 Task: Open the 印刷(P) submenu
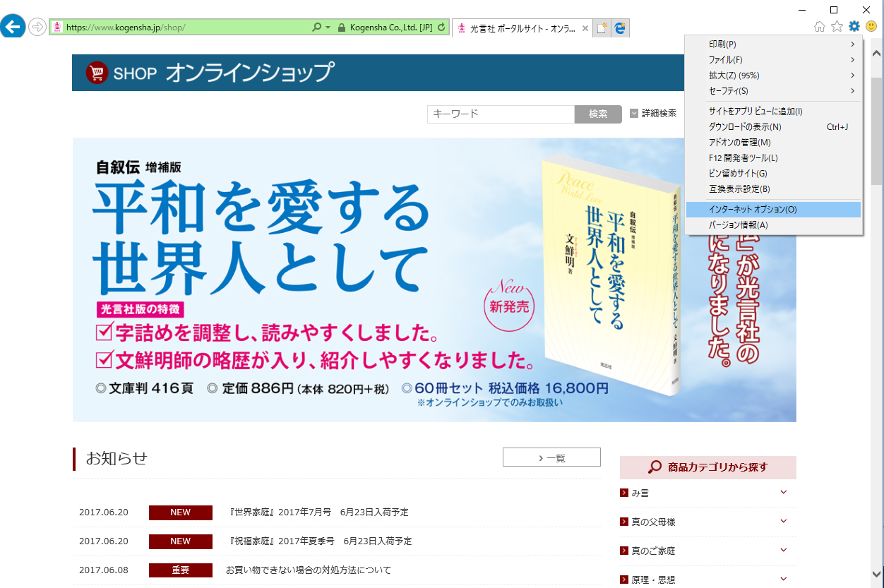[773, 44]
